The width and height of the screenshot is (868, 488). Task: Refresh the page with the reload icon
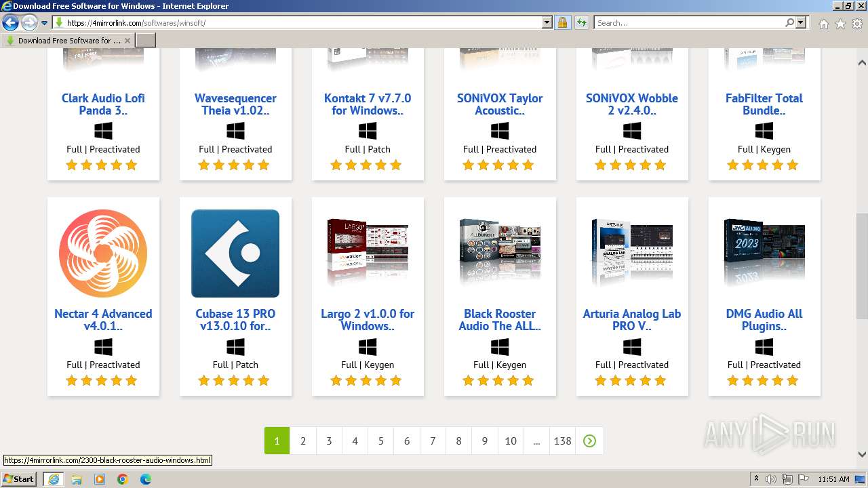[x=581, y=23]
